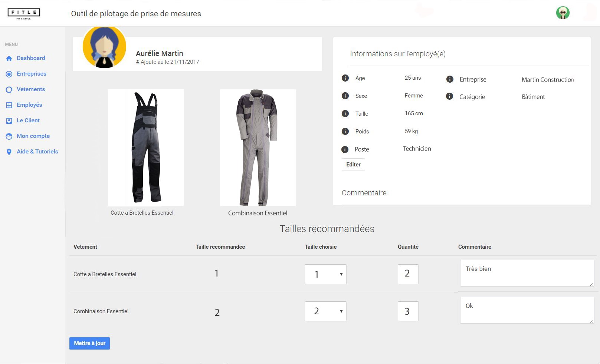Click the info icon next to Entreprise

click(x=450, y=79)
